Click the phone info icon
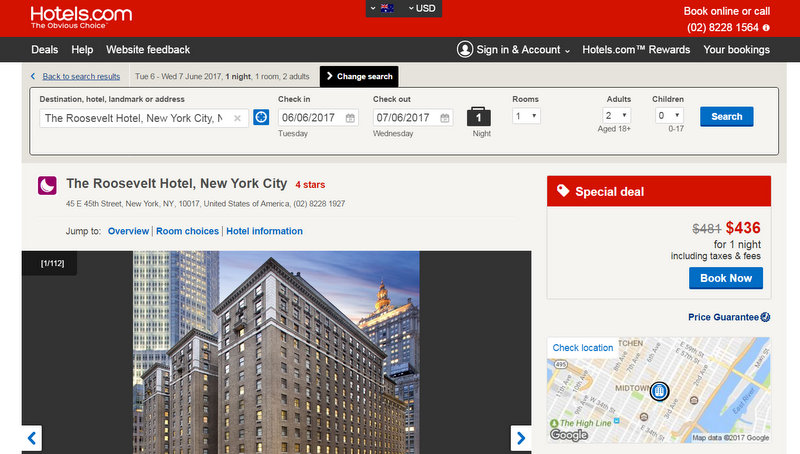Viewport: 800px width, 454px height. (766, 28)
